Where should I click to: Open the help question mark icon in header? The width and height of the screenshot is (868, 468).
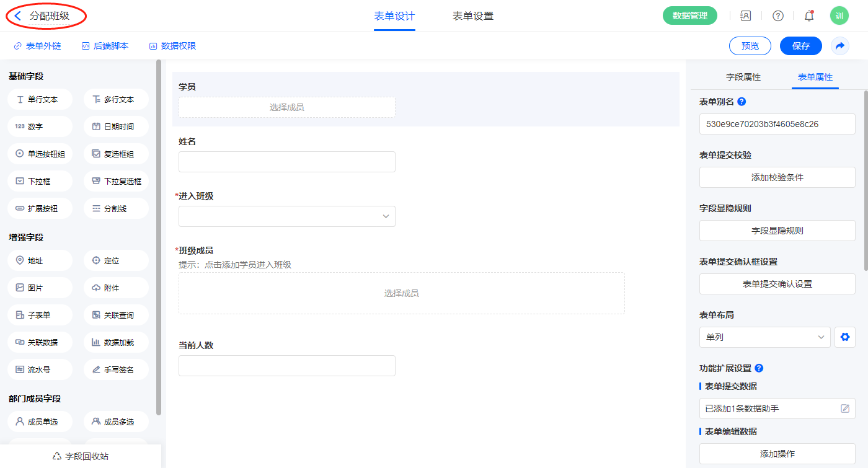point(777,16)
